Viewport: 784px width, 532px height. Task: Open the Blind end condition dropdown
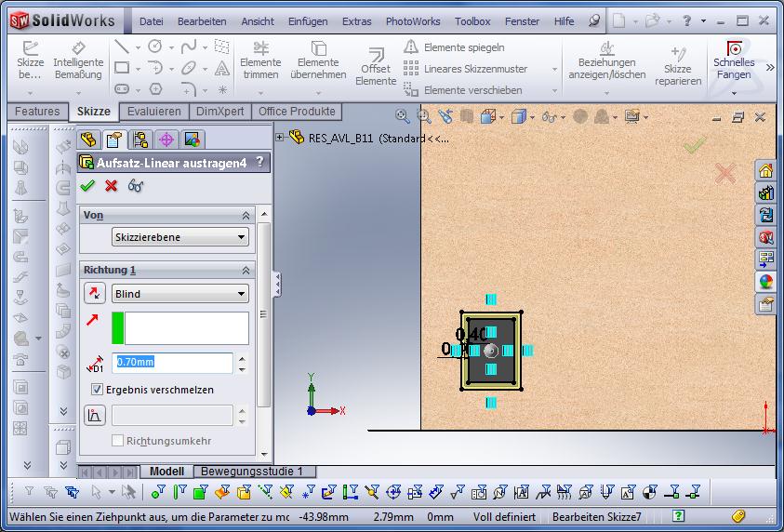coord(180,294)
